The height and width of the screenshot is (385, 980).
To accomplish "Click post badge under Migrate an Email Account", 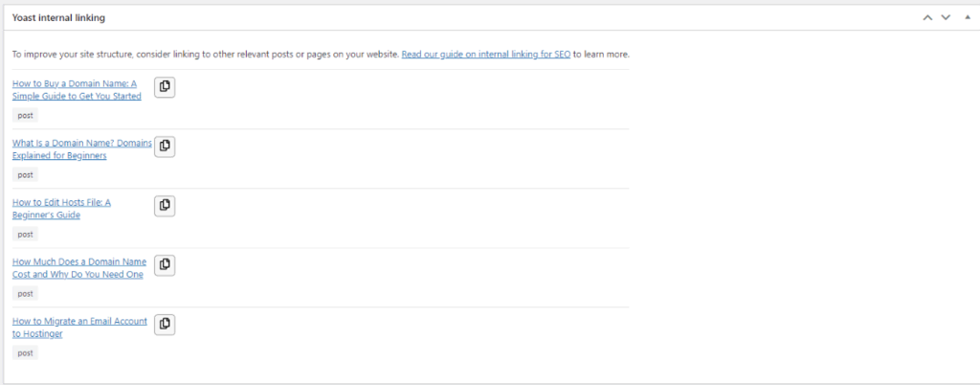I will [25, 352].
